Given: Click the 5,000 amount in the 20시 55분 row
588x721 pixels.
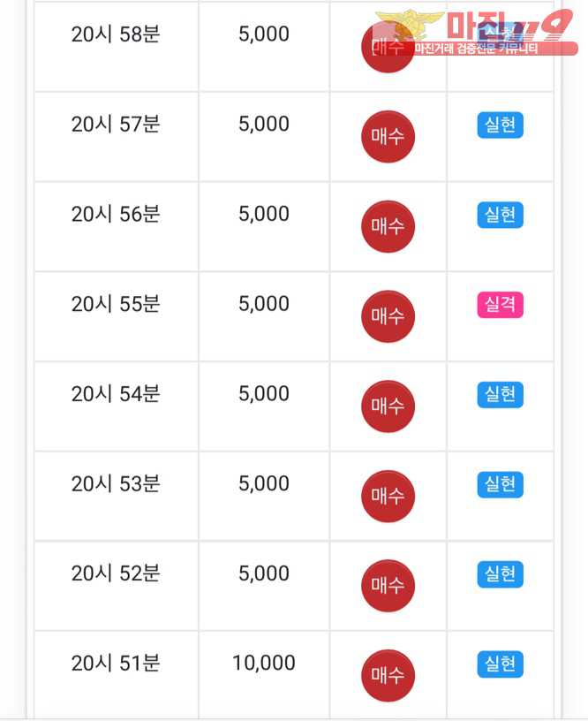Looking at the screenshot, I should (264, 304).
